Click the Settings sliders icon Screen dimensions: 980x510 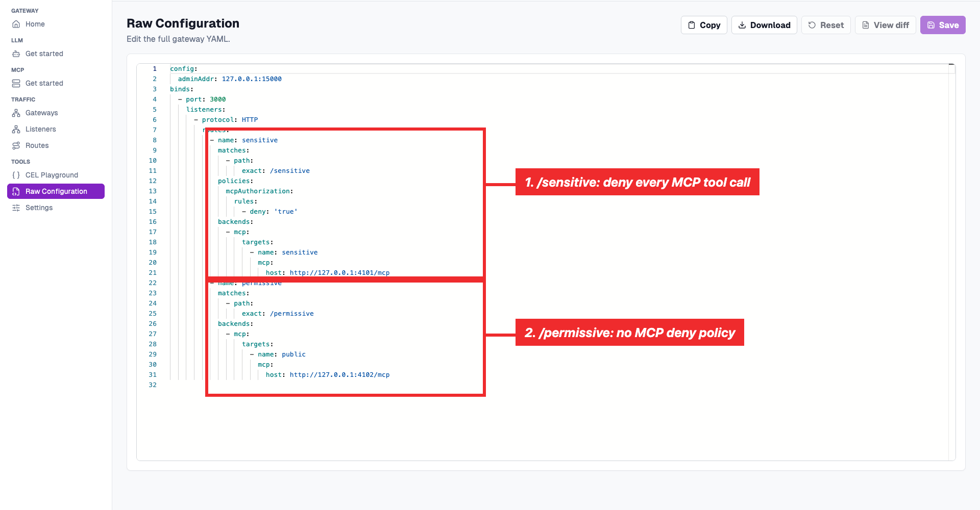tap(16, 208)
